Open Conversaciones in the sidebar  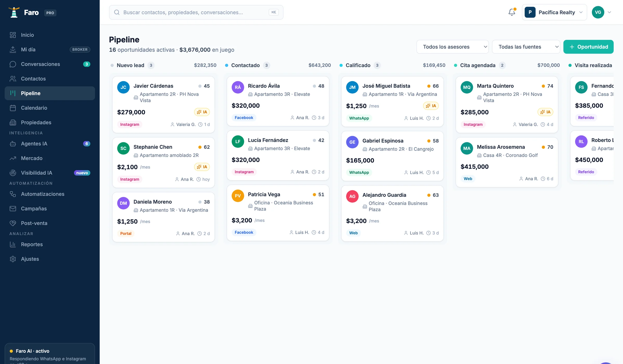pos(50,64)
